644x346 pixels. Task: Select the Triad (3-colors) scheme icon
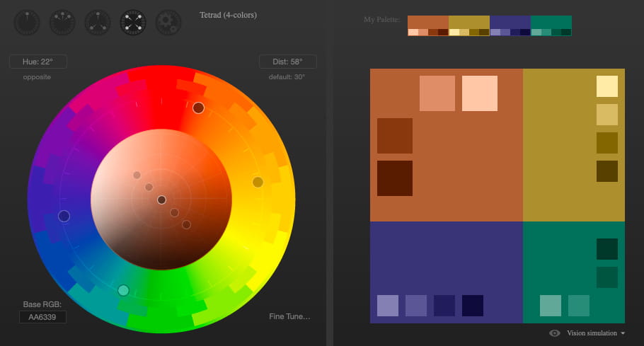click(98, 22)
